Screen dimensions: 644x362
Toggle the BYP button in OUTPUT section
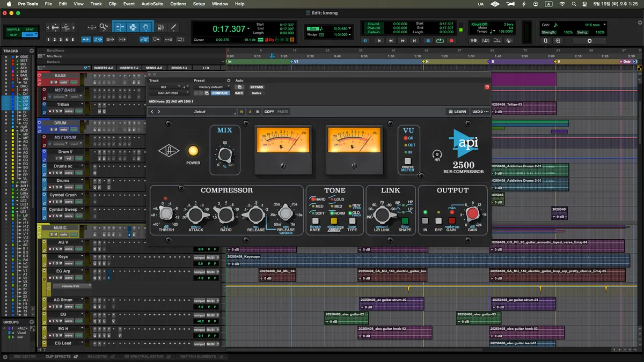point(438,220)
